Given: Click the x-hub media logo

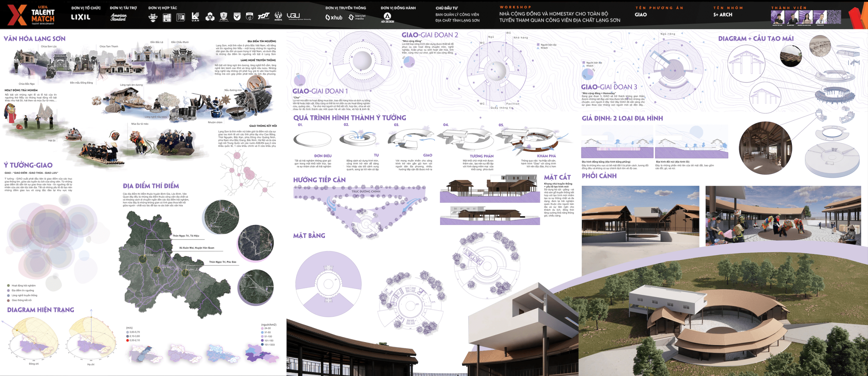Looking at the screenshot, I should pyautogui.click(x=334, y=17).
